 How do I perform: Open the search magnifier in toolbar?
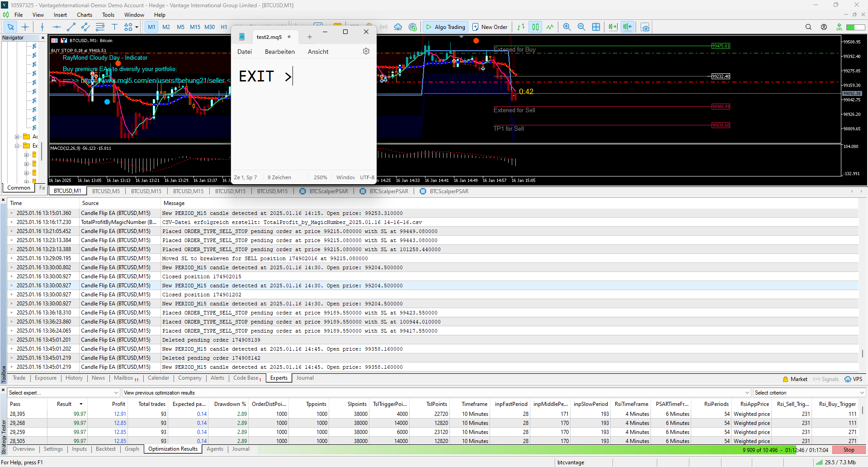[808, 27]
